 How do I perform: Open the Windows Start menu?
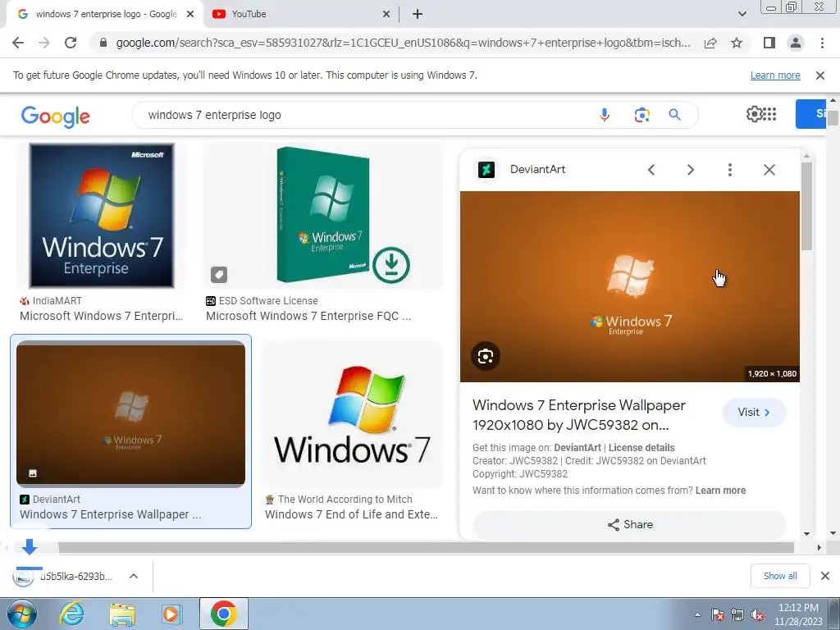pos(22,614)
